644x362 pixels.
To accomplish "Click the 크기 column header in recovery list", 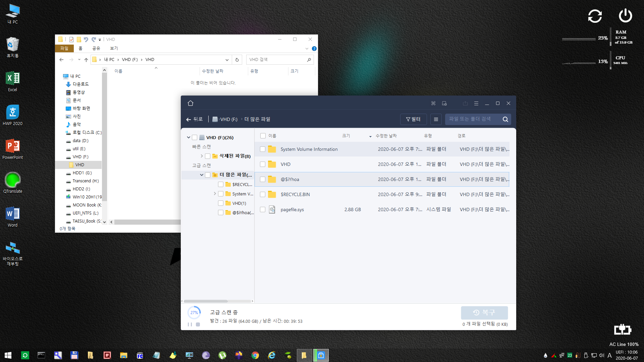I will [346, 136].
